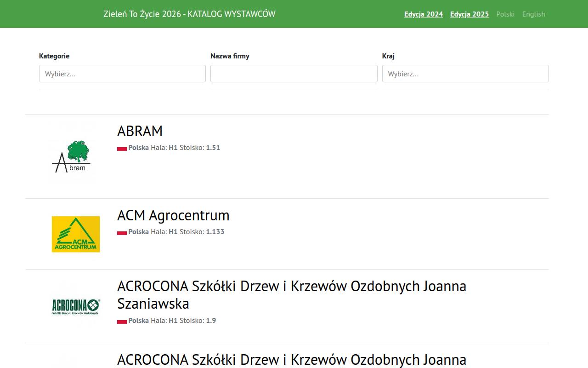Open the ACM Agrocentrum logo image

click(x=76, y=234)
